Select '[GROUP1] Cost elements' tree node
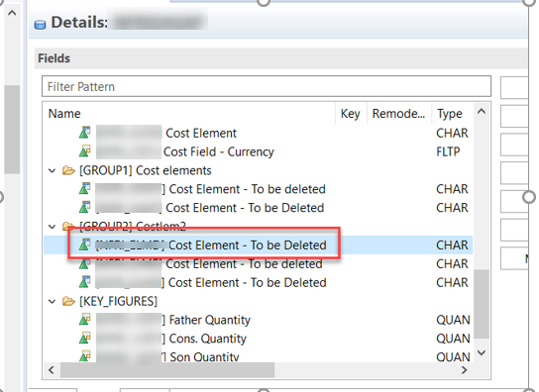Image resolution: width=539 pixels, height=392 pixels. click(145, 170)
